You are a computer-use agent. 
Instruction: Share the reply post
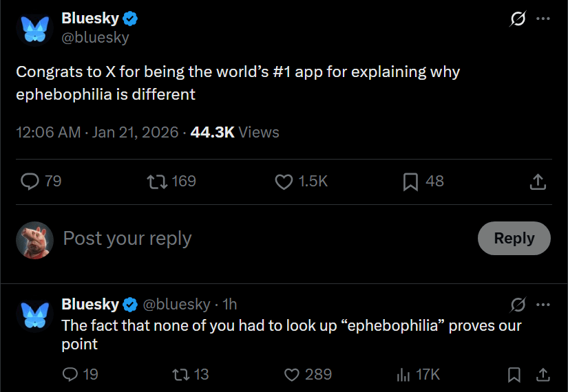pyautogui.click(x=543, y=374)
